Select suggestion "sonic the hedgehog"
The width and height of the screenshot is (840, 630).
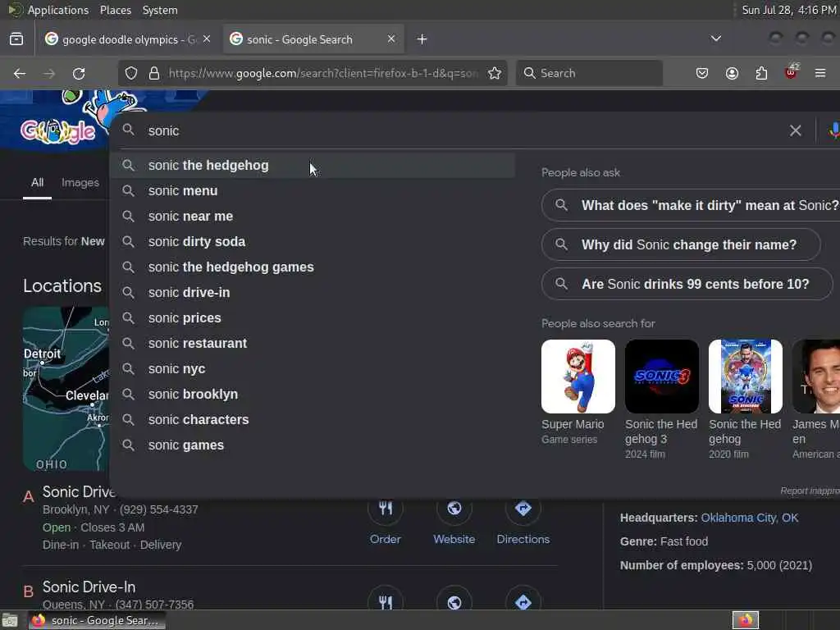[x=313, y=165]
